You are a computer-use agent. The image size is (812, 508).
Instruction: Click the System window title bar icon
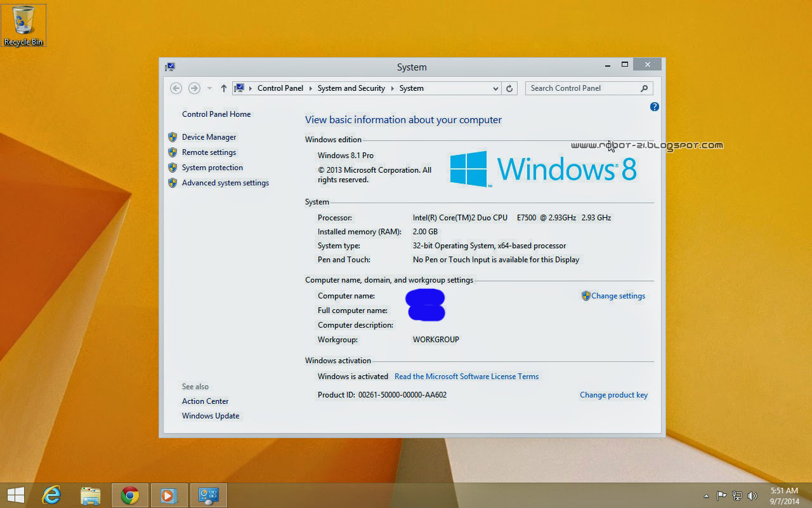170,67
